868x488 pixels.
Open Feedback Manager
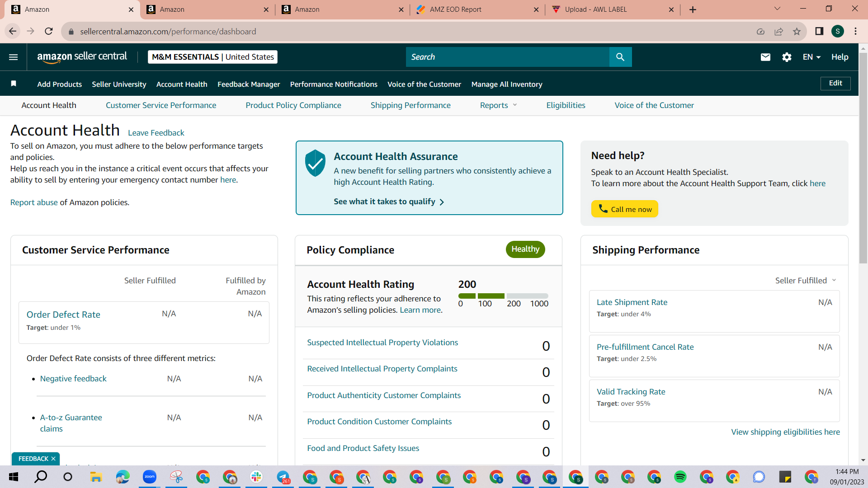tap(249, 84)
